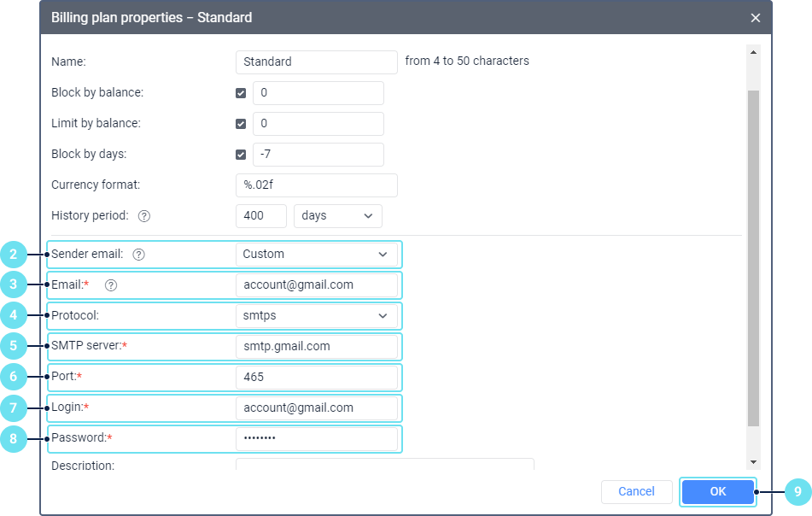Click the help icon next to History period
Image resolution: width=812 pixels, height=516 pixels.
tap(144, 216)
